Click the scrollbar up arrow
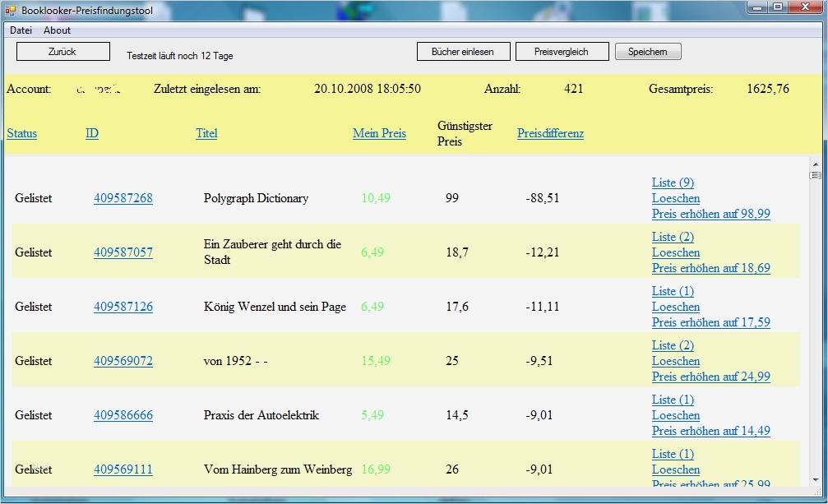828x504 pixels. click(x=816, y=164)
